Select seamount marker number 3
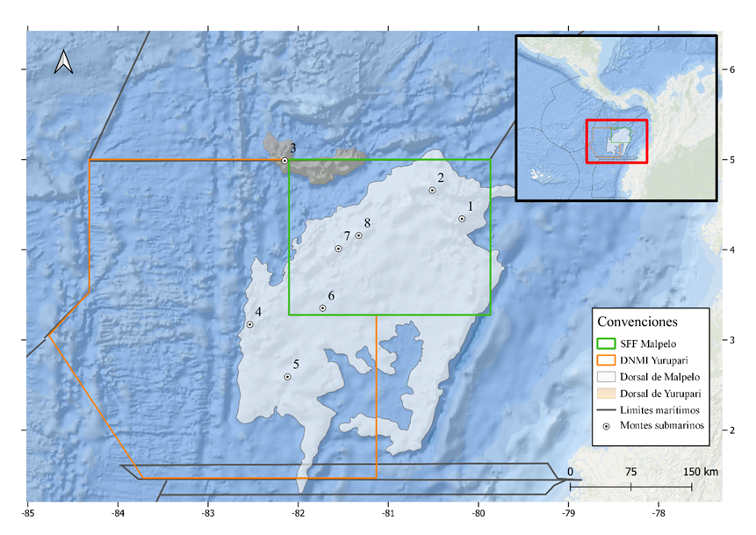The image size is (756, 535). coord(284,161)
